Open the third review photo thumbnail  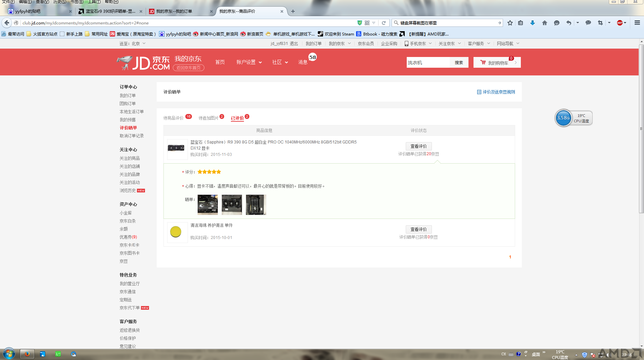click(256, 204)
